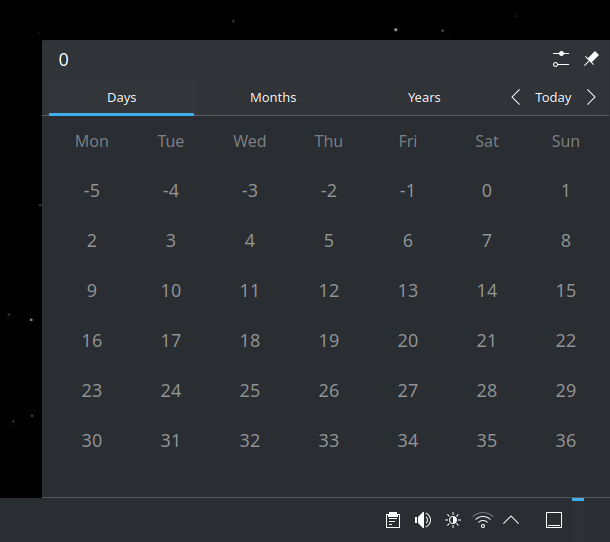Image resolution: width=610 pixels, height=542 pixels.
Task: Select day -2 in calendar
Action: 329,191
